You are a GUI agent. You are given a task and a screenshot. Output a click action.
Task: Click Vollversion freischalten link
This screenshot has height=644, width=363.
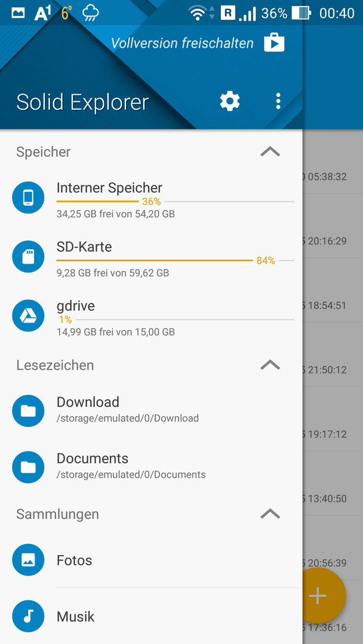pos(182,43)
